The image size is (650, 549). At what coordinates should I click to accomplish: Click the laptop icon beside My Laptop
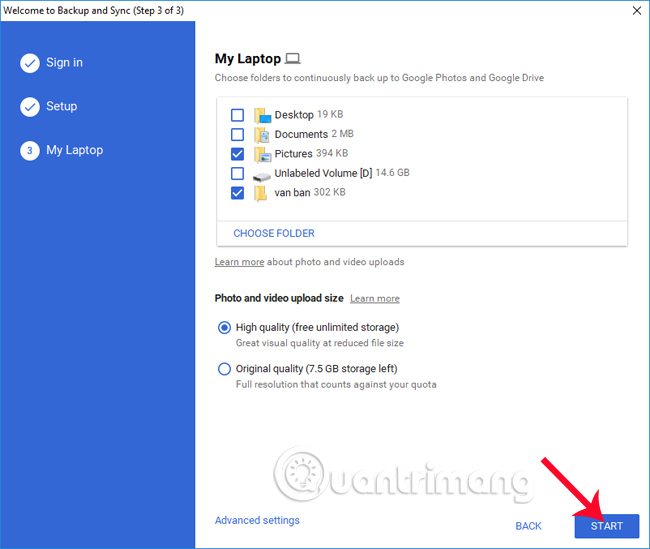coord(293,58)
